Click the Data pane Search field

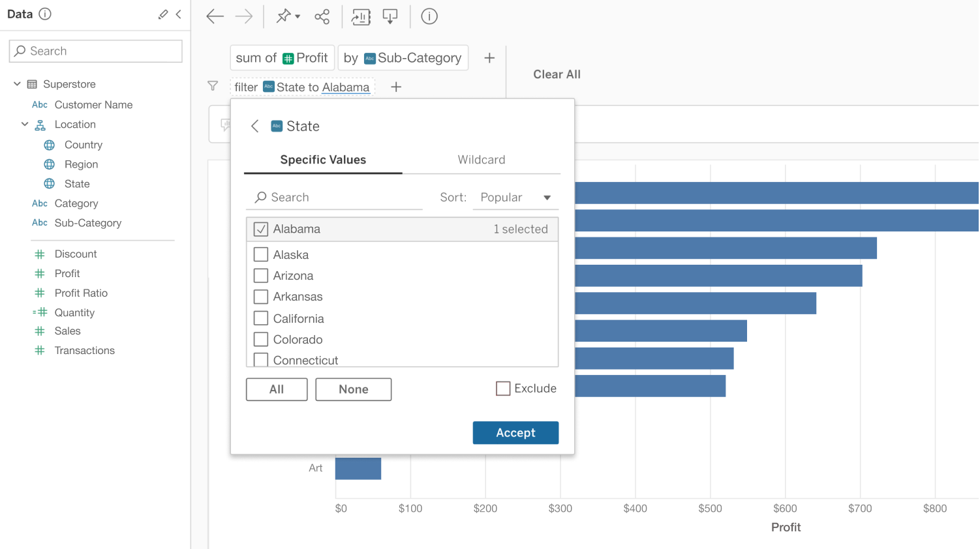95,51
